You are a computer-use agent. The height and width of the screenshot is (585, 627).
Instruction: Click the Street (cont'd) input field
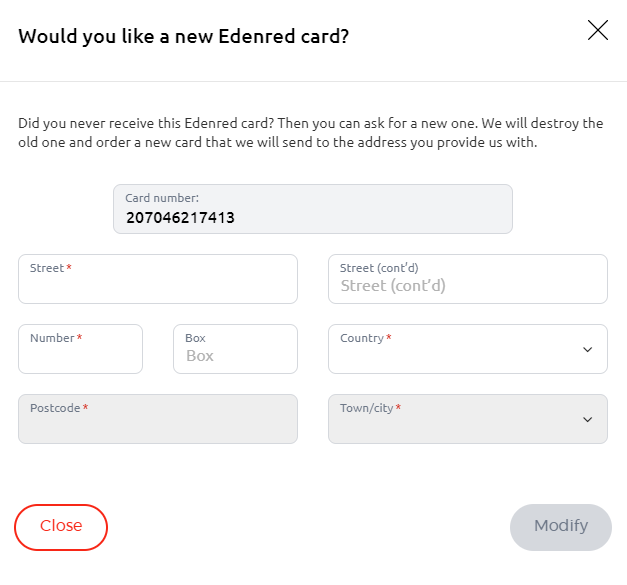tap(467, 286)
